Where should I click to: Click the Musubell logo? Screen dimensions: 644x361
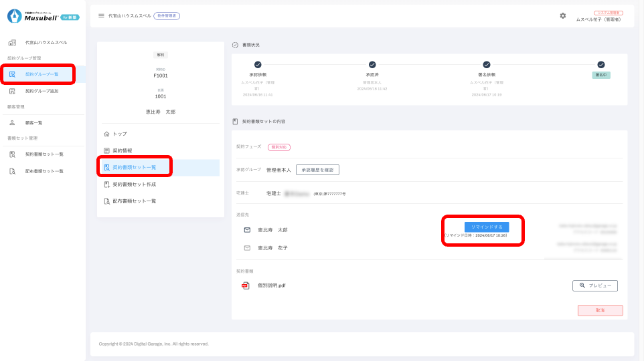coord(43,15)
